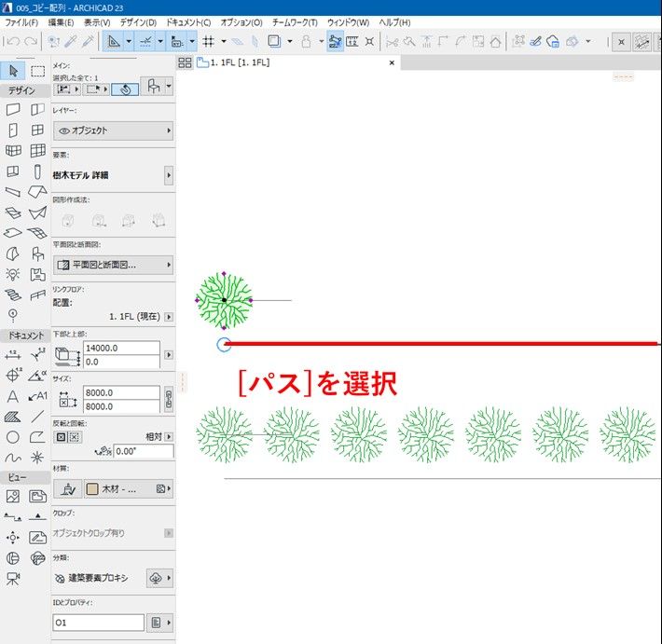The image size is (662, 644).
Task: Click the 0.00° rotation angle field
Action: pos(144,452)
